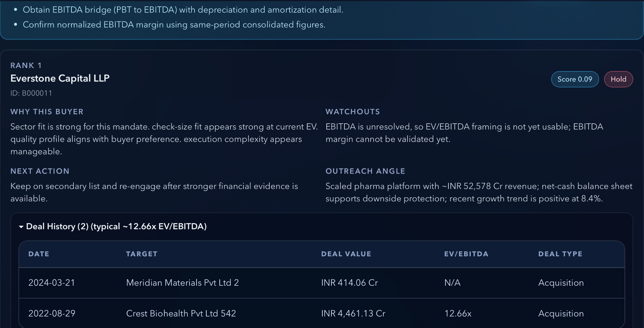Click the 2024-03-21 date cell

[52, 283]
